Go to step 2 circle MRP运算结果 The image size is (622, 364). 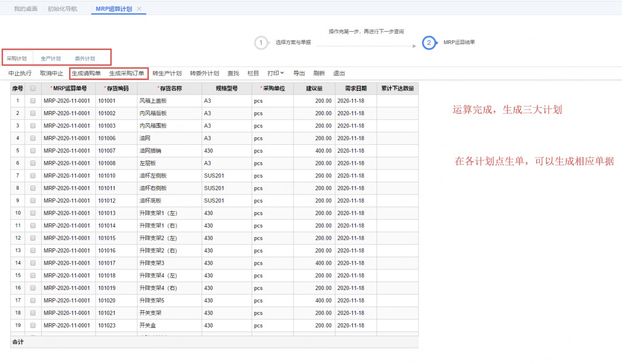tap(429, 43)
